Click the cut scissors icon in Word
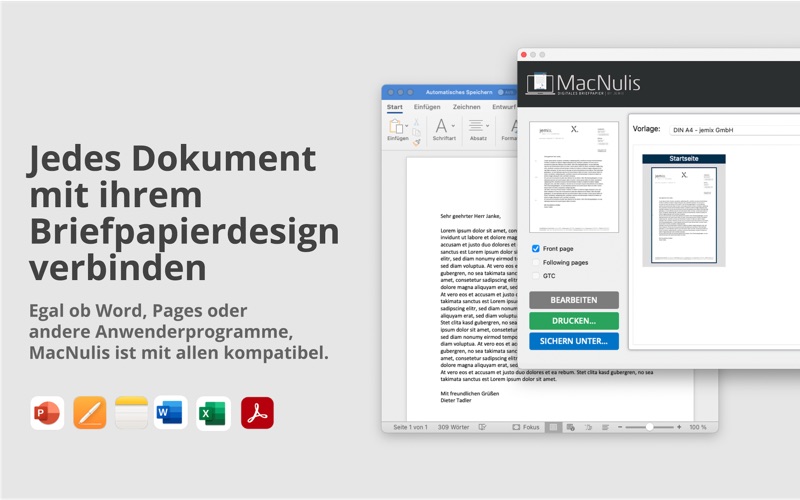The image size is (800, 500). (x=416, y=122)
